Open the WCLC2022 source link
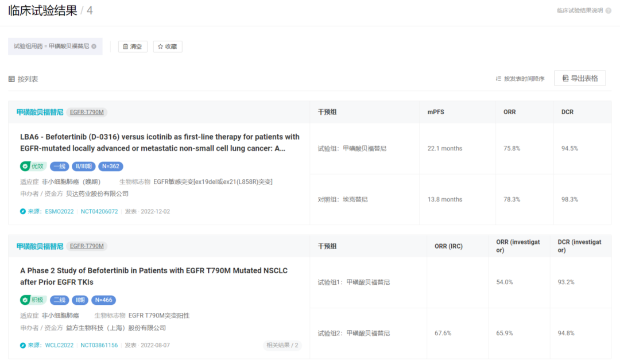 [59, 345]
